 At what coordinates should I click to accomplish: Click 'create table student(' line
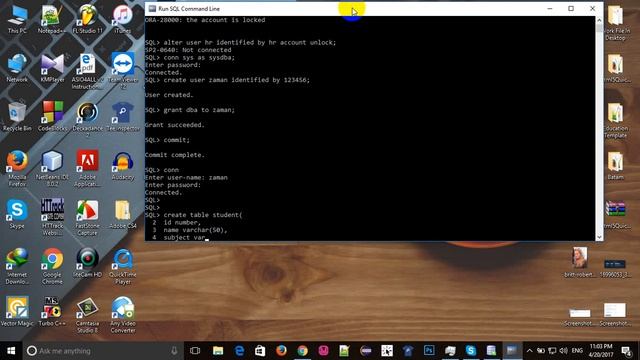pyautogui.click(x=193, y=215)
